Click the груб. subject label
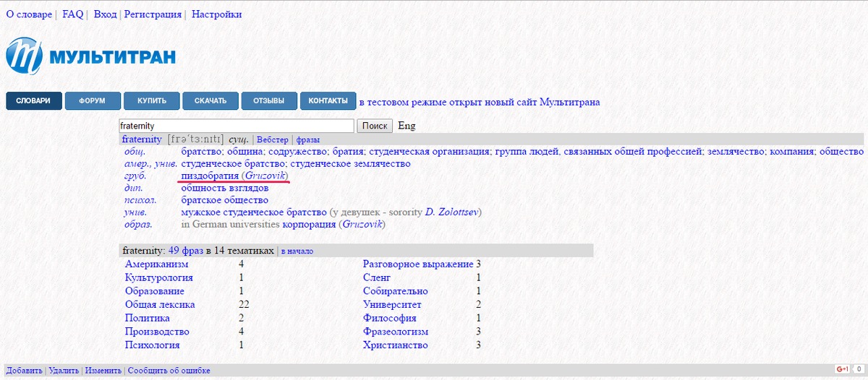 [x=135, y=176]
